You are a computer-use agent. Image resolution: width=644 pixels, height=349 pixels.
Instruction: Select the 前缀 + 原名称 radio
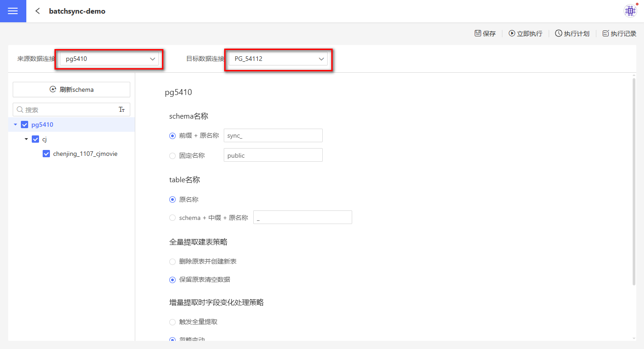(x=172, y=135)
